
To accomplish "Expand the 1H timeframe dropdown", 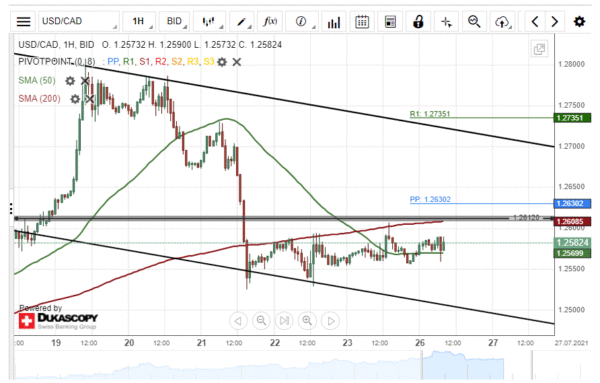I will tap(139, 21).
